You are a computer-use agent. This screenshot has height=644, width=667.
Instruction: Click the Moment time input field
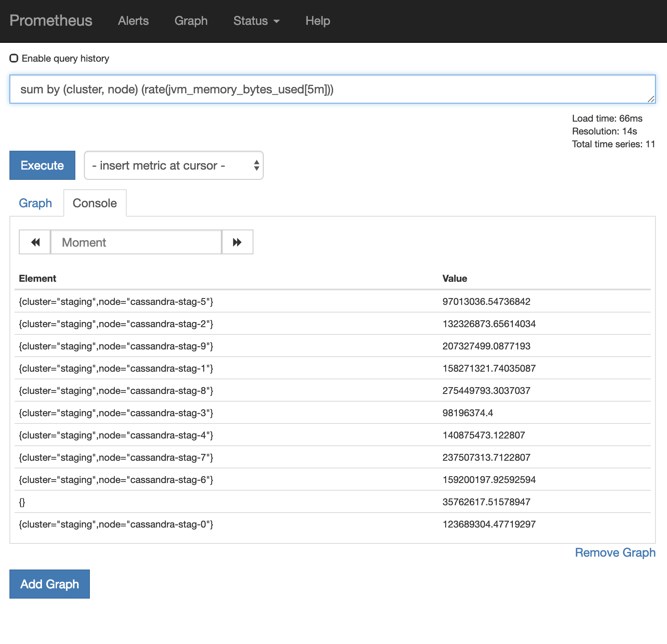click(x=136, y=242)
